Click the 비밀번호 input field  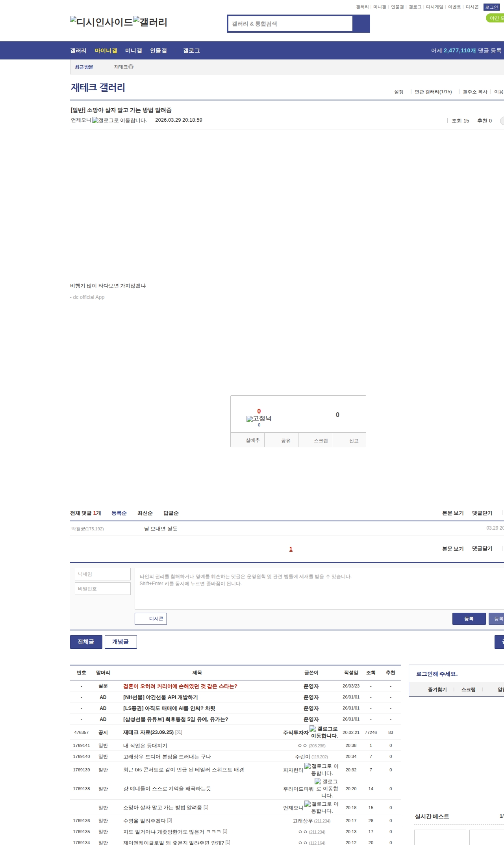coord(103,589)
